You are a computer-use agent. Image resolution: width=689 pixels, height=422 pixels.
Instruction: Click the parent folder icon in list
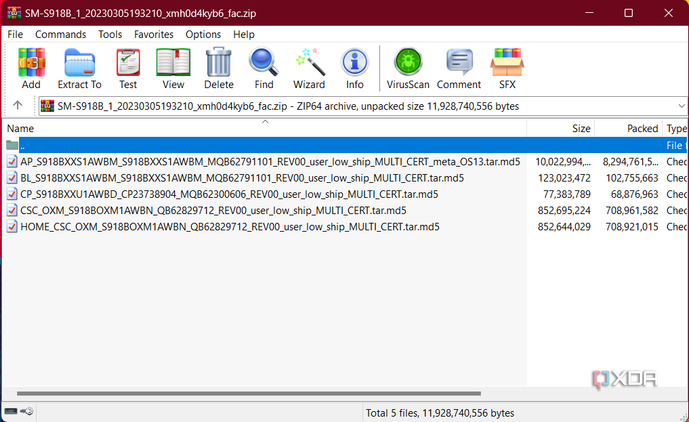click(12, 146)
